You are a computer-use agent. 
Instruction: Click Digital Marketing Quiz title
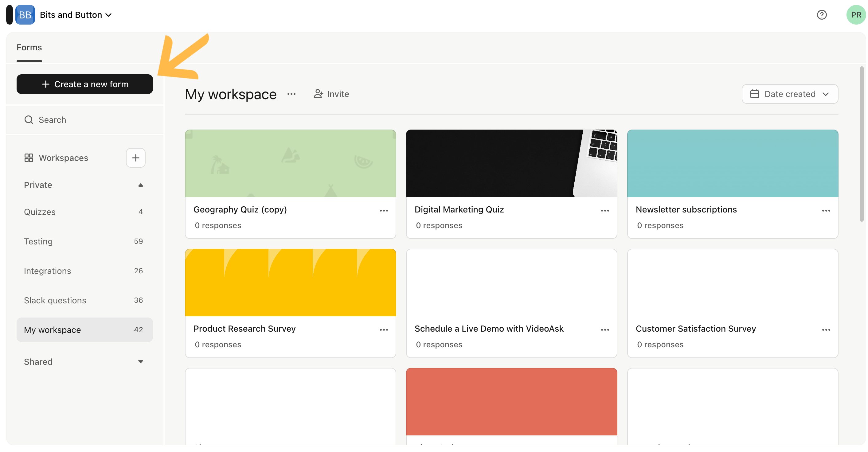point(459,209)
